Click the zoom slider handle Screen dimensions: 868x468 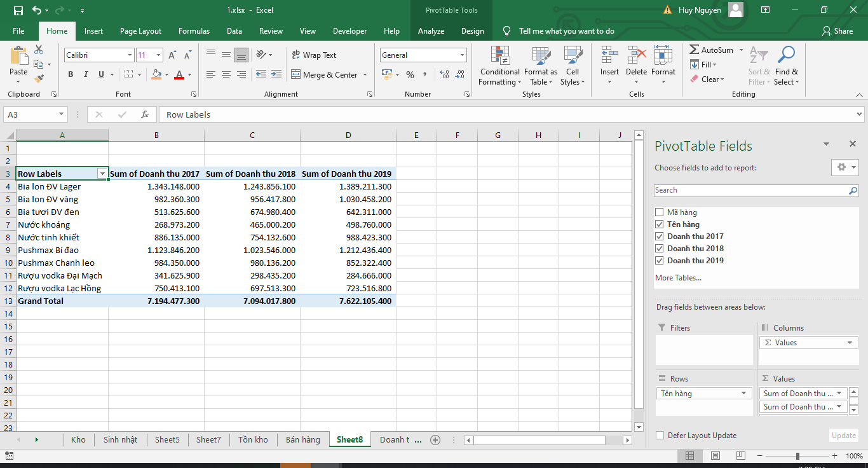[797, 456]
